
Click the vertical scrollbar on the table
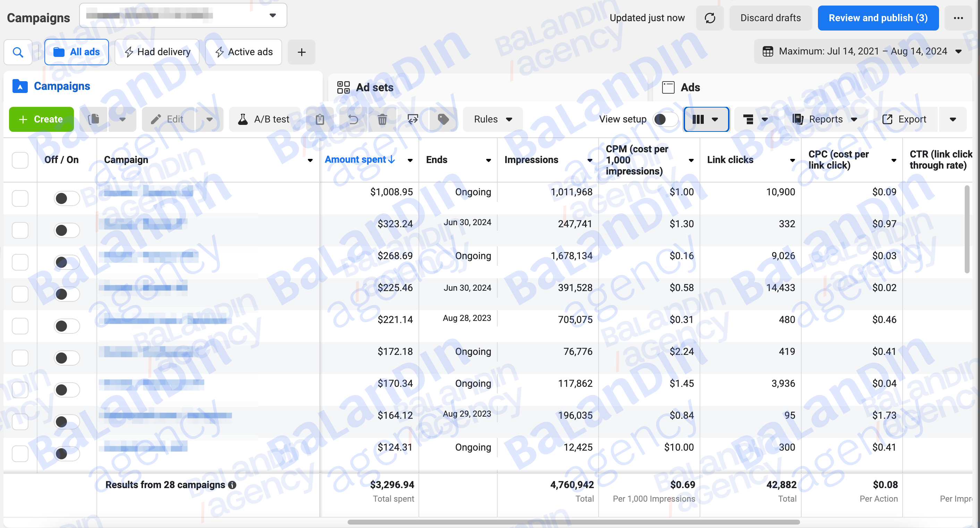967,229
